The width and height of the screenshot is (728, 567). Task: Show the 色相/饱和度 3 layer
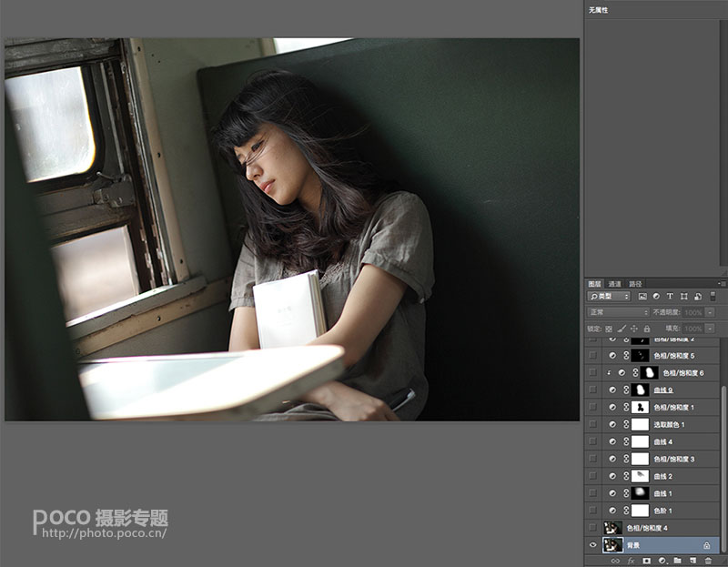point(593,459)
